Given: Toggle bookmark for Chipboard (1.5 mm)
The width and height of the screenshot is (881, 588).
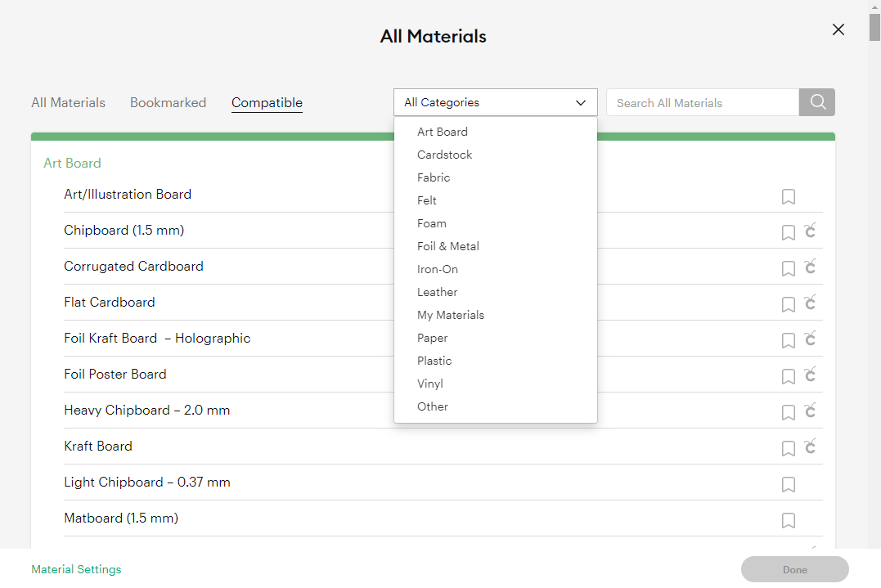Looking at the screenshot, I should point(788,232).
